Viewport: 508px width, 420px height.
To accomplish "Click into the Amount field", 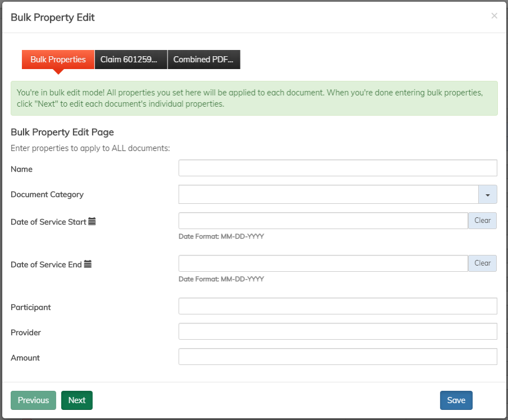I will [338, 357].
